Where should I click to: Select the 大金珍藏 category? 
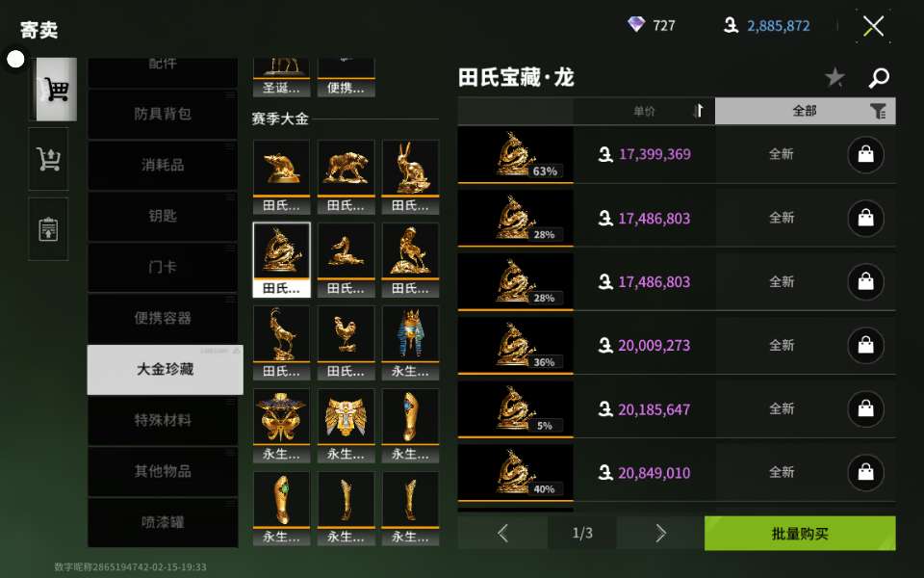[165, 370]
